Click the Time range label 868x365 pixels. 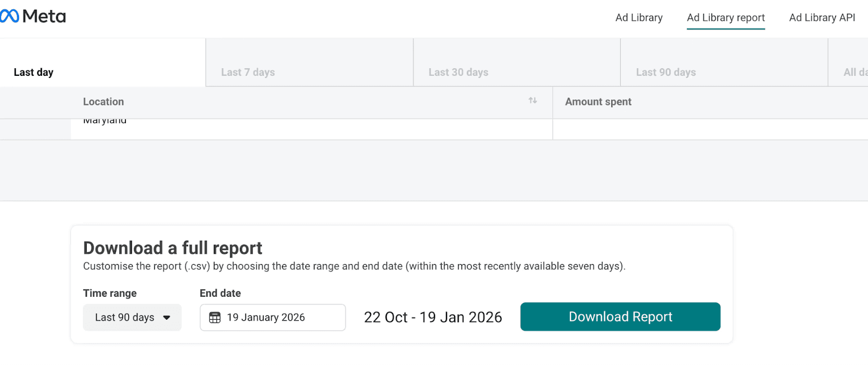tap(110, 294)
